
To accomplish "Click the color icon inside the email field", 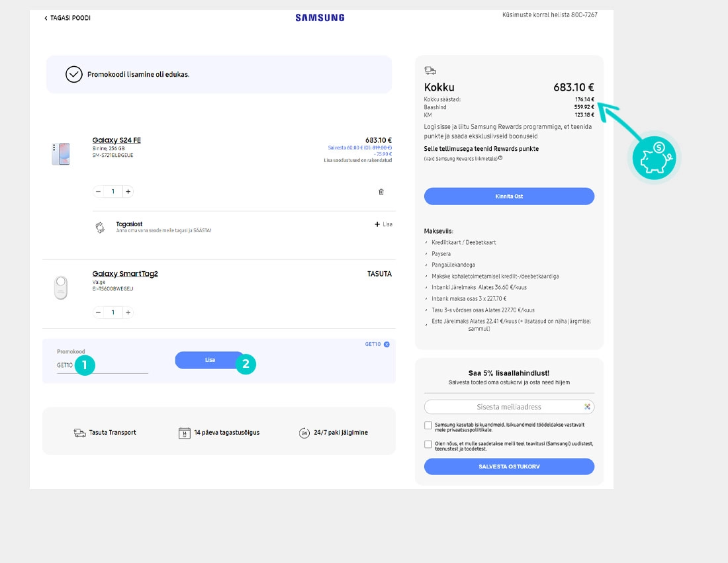I will click(x=587, y=407).
